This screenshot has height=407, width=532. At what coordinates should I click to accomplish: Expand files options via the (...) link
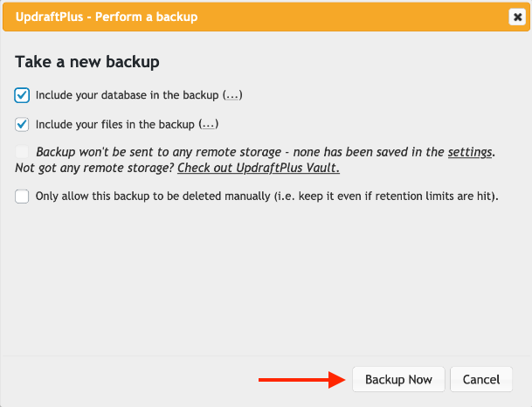click(208, 124)
